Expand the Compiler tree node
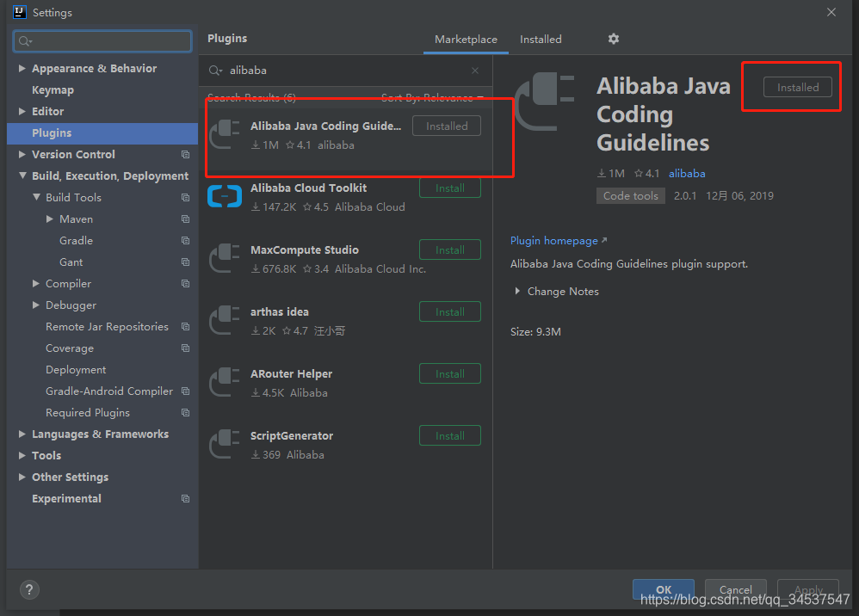The image size is (859, 616). (36, 284)
